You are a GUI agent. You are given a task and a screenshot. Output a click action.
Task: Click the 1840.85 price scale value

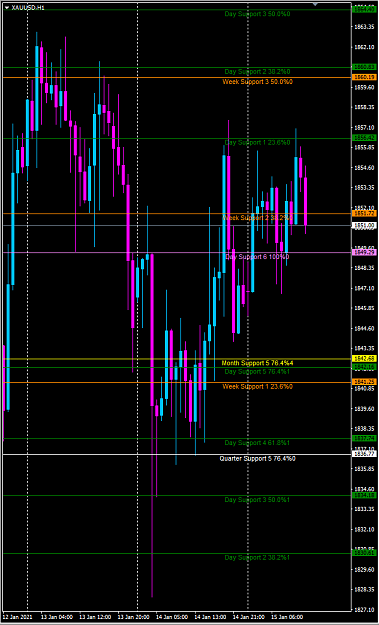click(365, 389)
